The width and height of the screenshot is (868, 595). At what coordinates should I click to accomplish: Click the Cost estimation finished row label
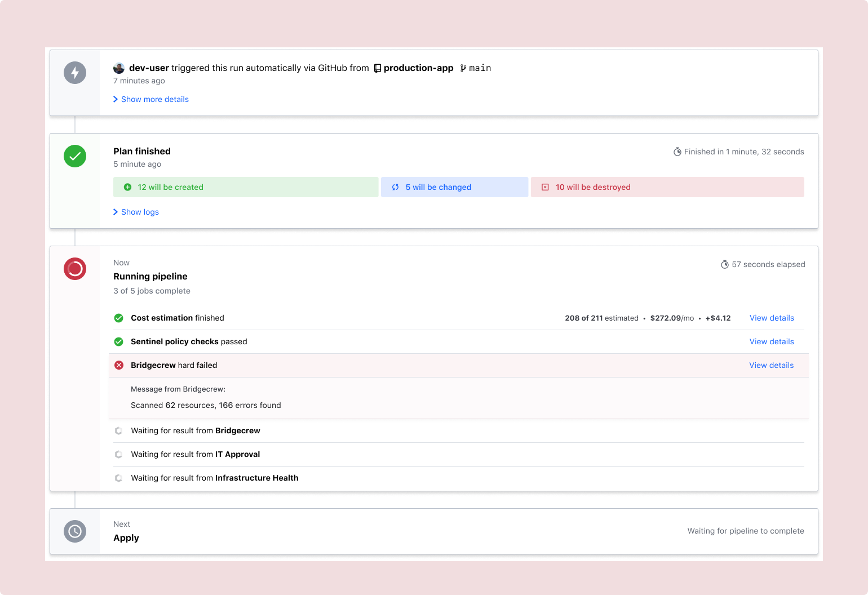[178, 318]
